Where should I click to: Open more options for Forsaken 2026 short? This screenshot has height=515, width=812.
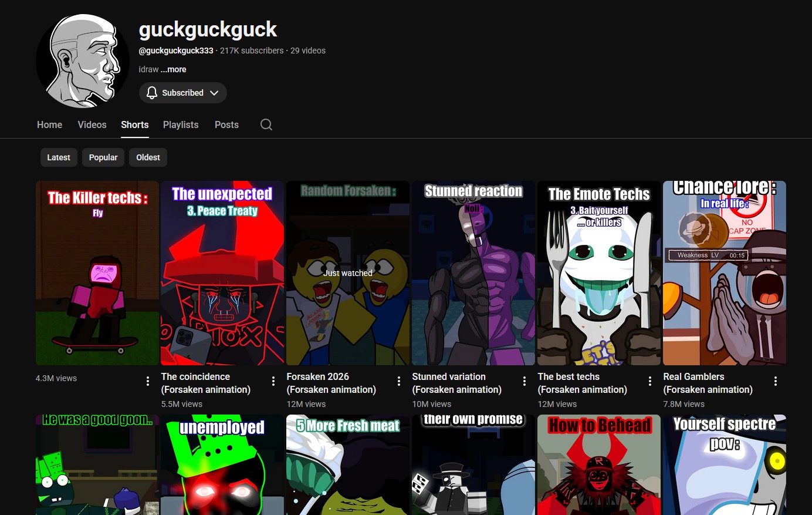pyautogui.click(x=399, y=381)
